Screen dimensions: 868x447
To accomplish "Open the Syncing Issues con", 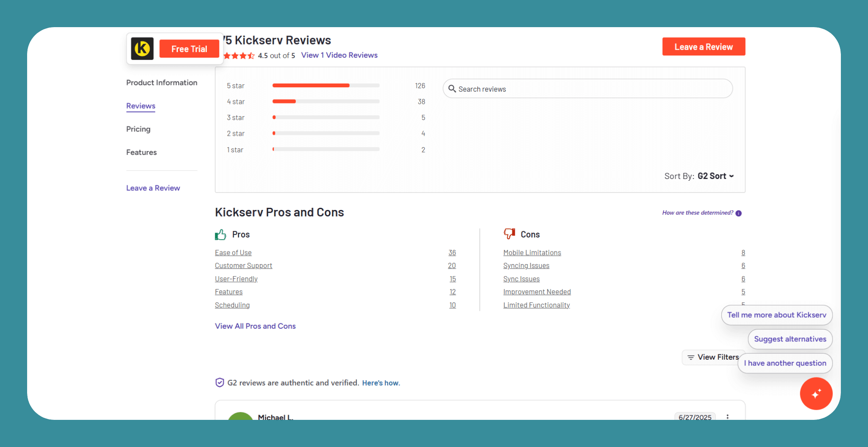I will tap(526, 265).
